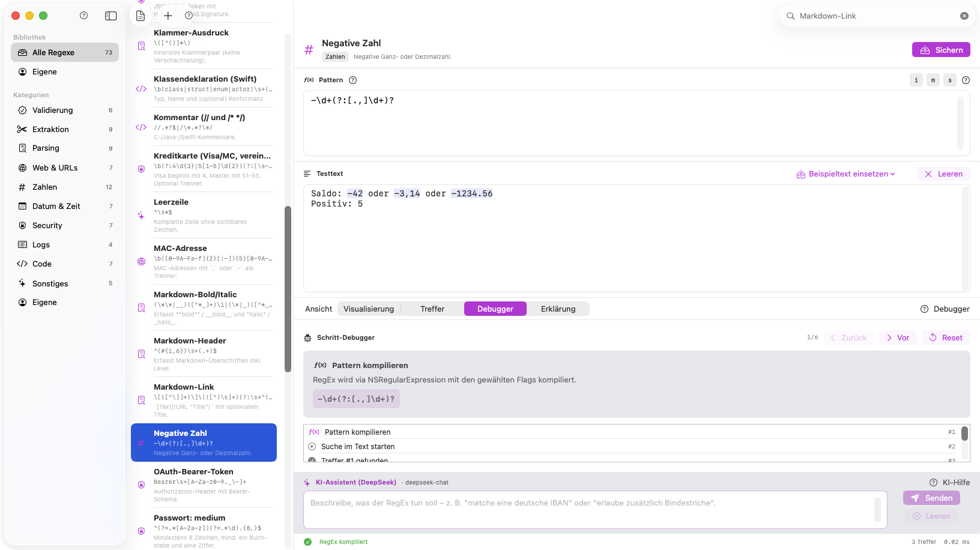Select Klassendeklaration (Swift) entry

tap(204, 88)
